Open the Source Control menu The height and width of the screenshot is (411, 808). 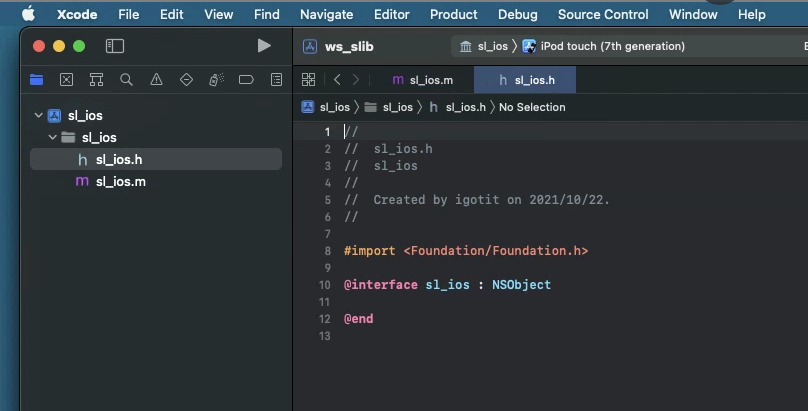click(603, 14)
